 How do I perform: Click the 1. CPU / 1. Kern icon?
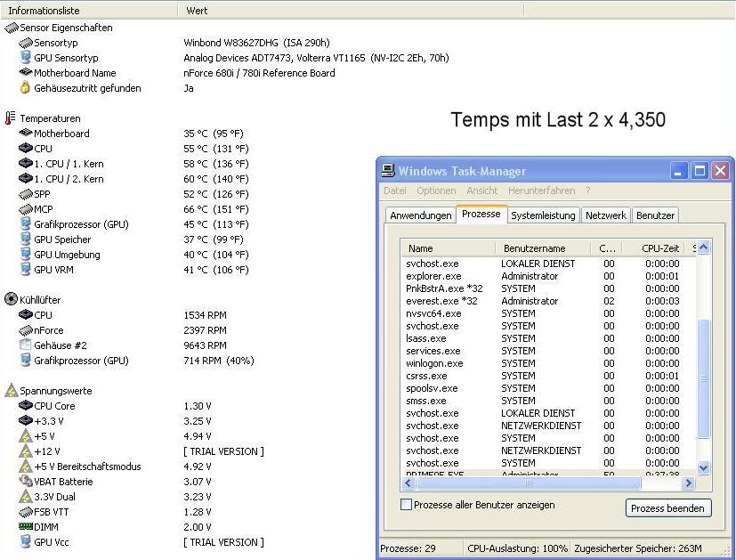(26, 164)
